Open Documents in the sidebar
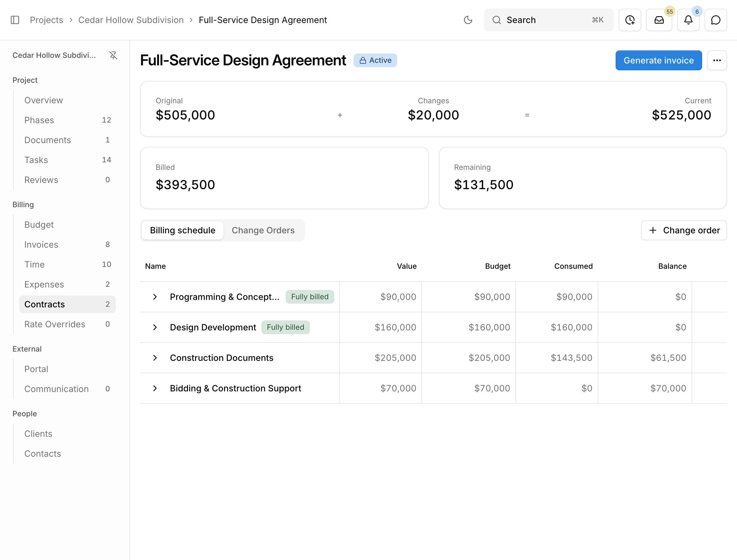 click(x=67, y=140)
